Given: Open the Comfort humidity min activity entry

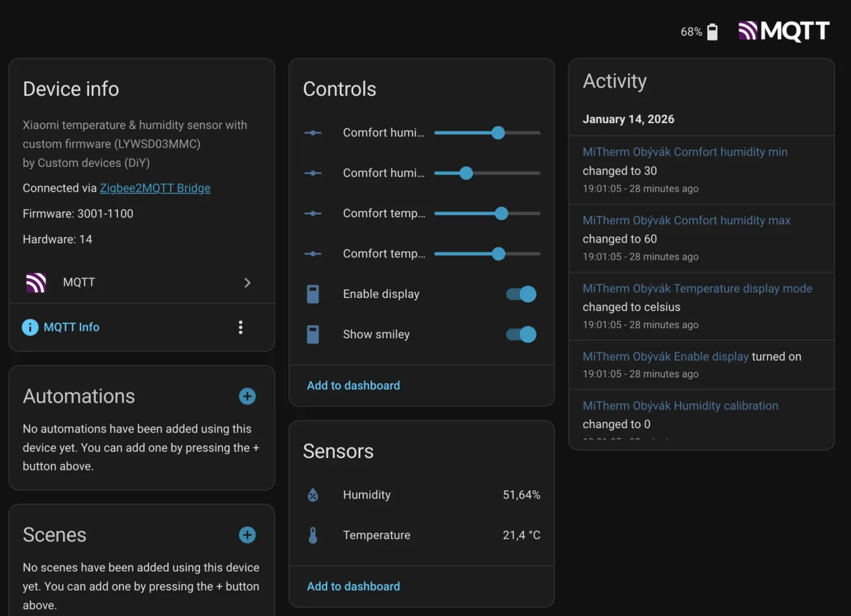Looking at the screenshot, I should [x=685, y=152].
